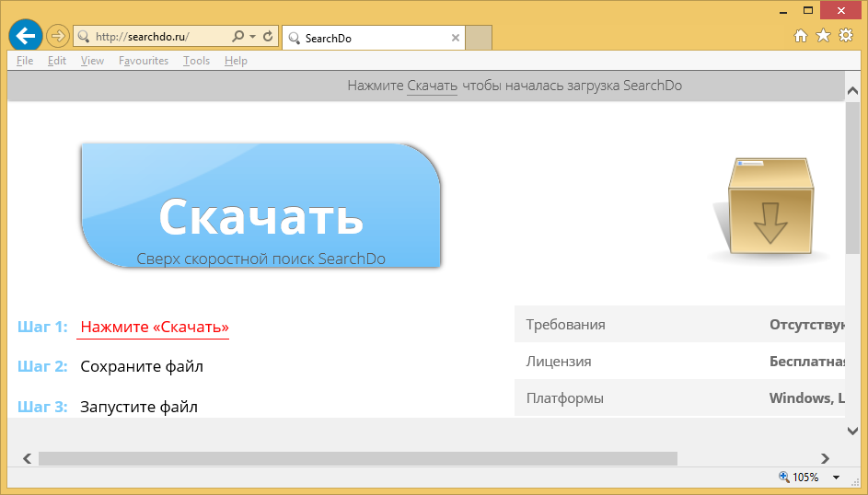Click the cardboard box download icon
Screen dimensions: 868x495
[x=769, y=210]
